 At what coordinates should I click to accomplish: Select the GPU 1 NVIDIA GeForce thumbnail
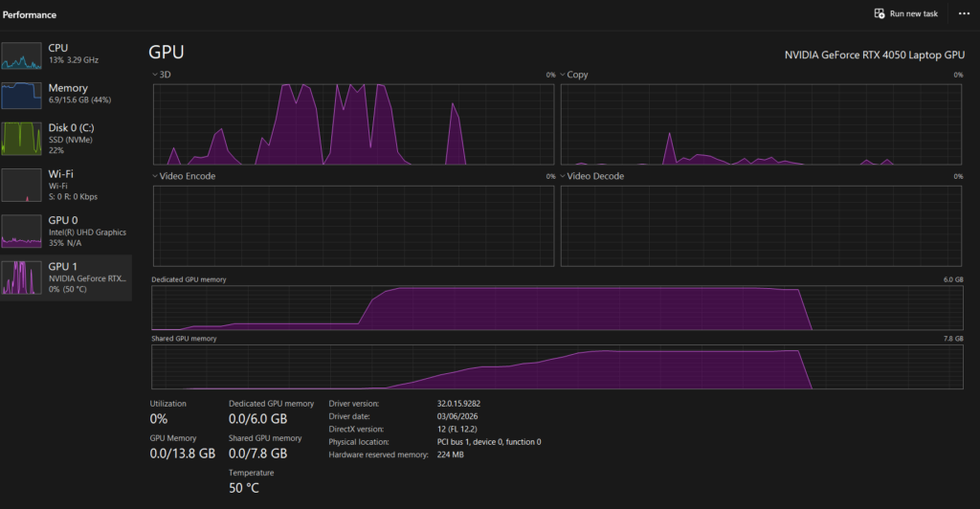(21, 277)
